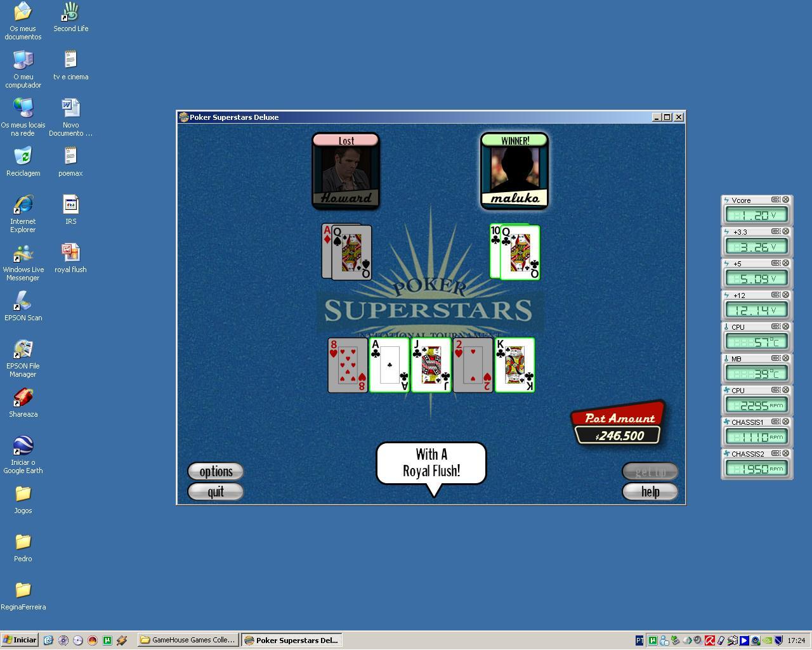The width and height of the screenshot is (812, 650).
Task: Click the greyed get up button
Action: coord(650,471)
